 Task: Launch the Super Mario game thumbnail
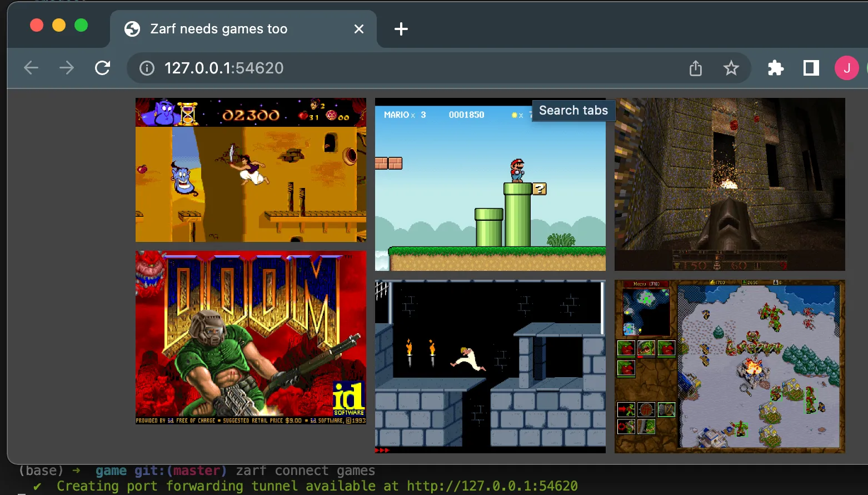coord(490,189)
